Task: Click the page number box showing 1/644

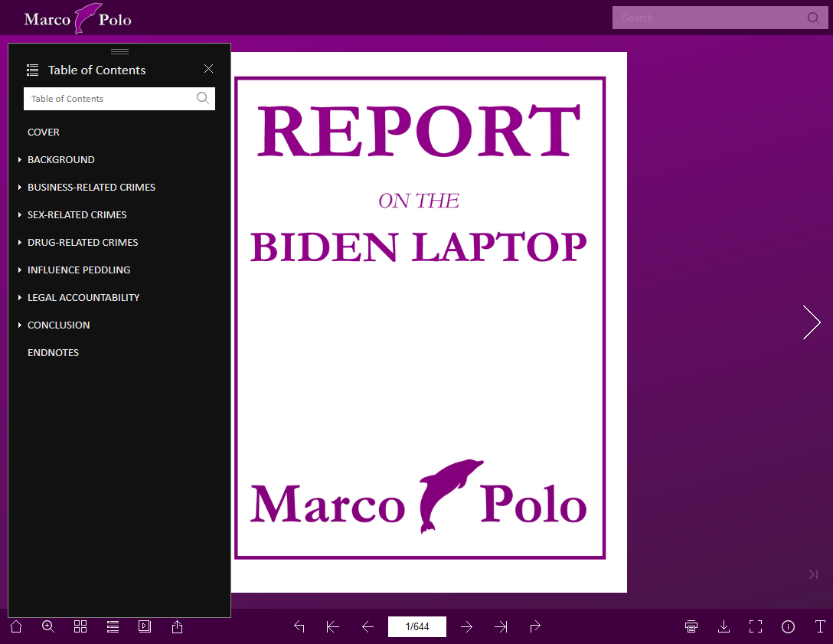Action: (x=417, y=627)
